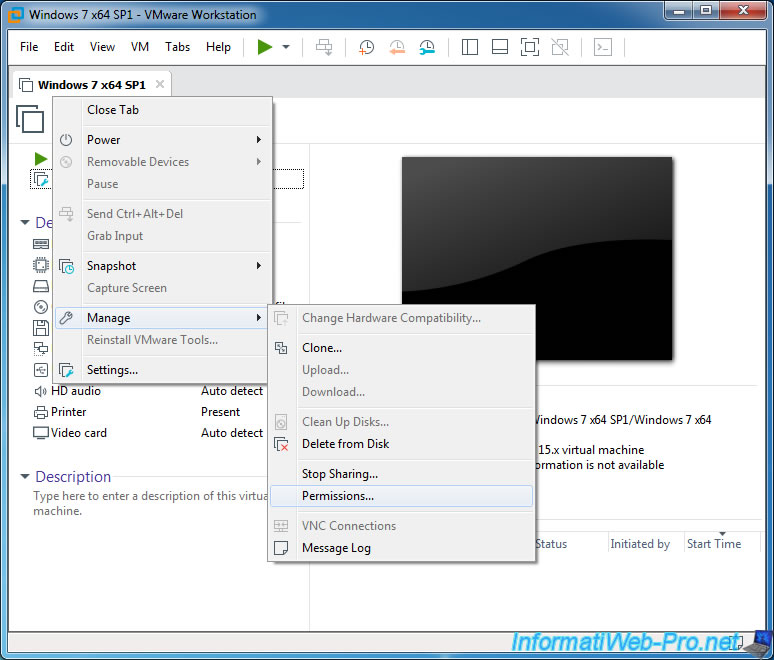Select the Video card device row
This screenshot has height=660, width=774.
[x=148, y=433]
